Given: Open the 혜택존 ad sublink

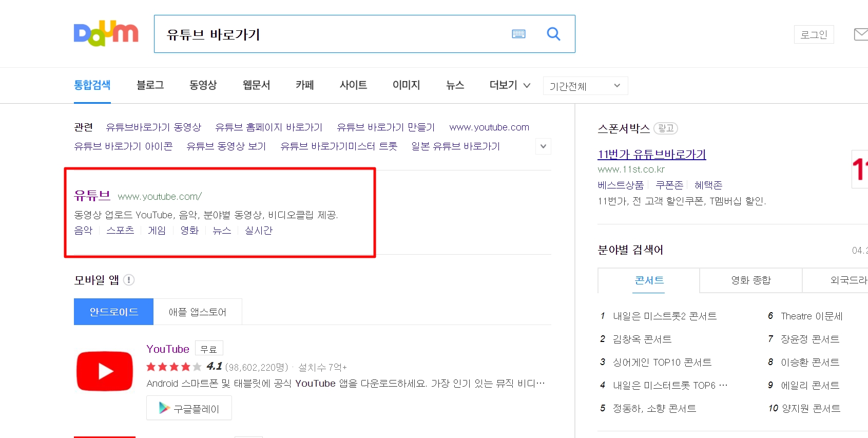Looking at the screenshot, I should click(x=708, y=185).
